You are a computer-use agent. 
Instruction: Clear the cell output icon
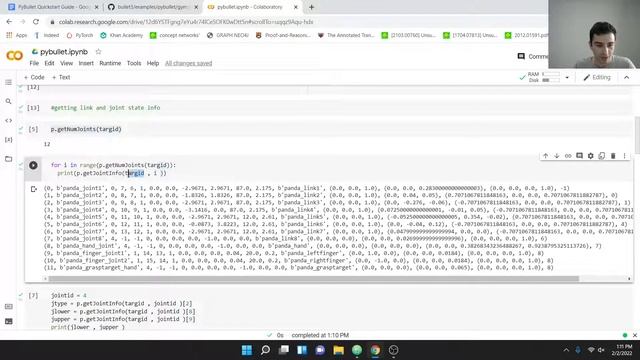point(34,189)
